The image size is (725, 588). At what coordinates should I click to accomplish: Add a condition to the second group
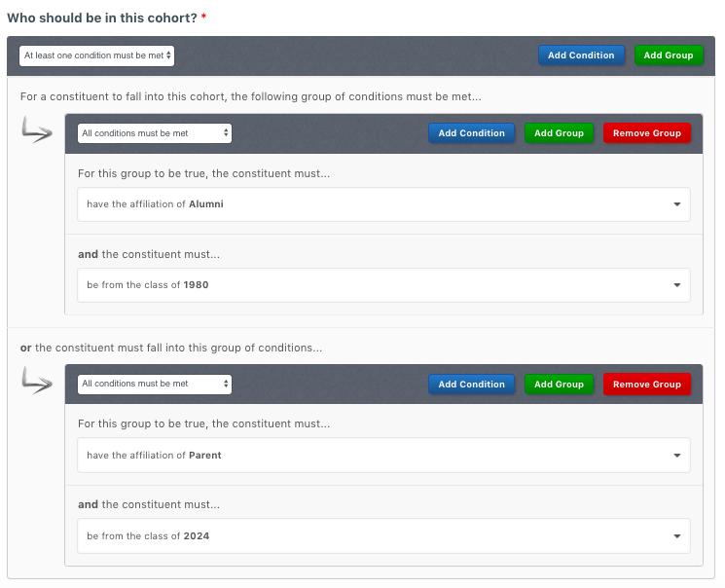[x=472, y=384]
